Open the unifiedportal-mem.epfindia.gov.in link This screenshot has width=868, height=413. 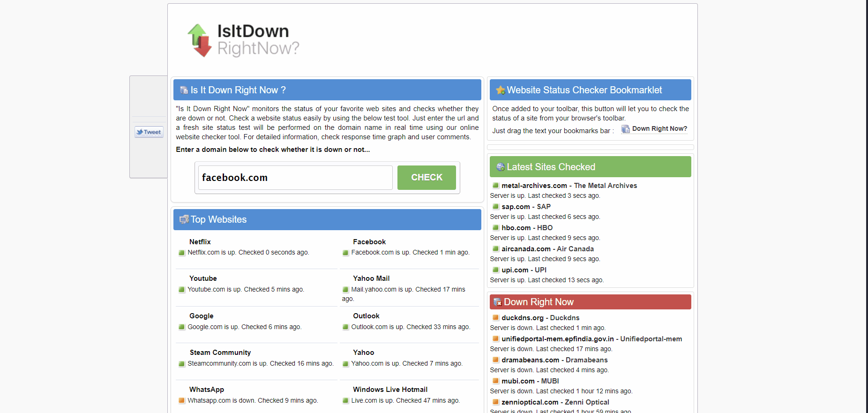point(557,339)
